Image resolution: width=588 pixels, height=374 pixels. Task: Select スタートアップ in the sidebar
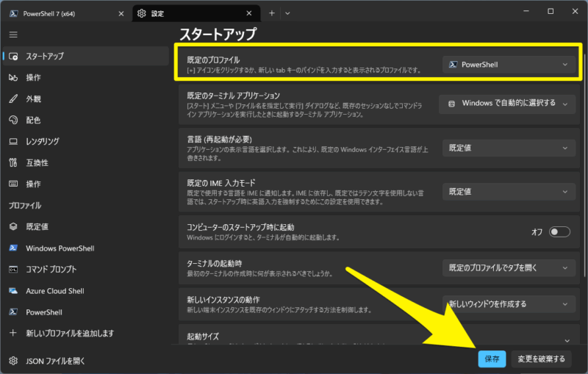(x=85, y=57)
